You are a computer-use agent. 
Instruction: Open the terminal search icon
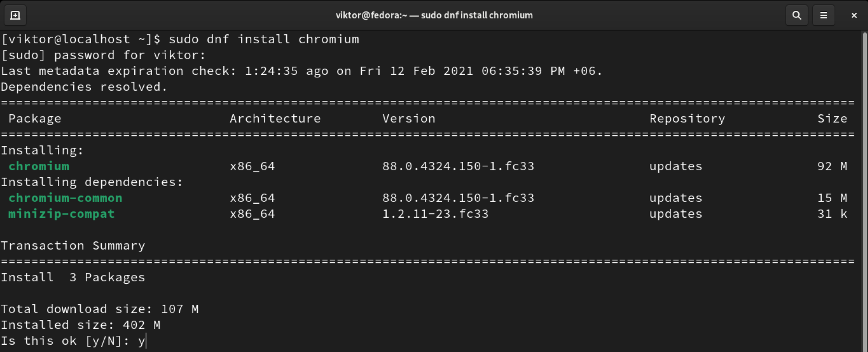[796, 15]
